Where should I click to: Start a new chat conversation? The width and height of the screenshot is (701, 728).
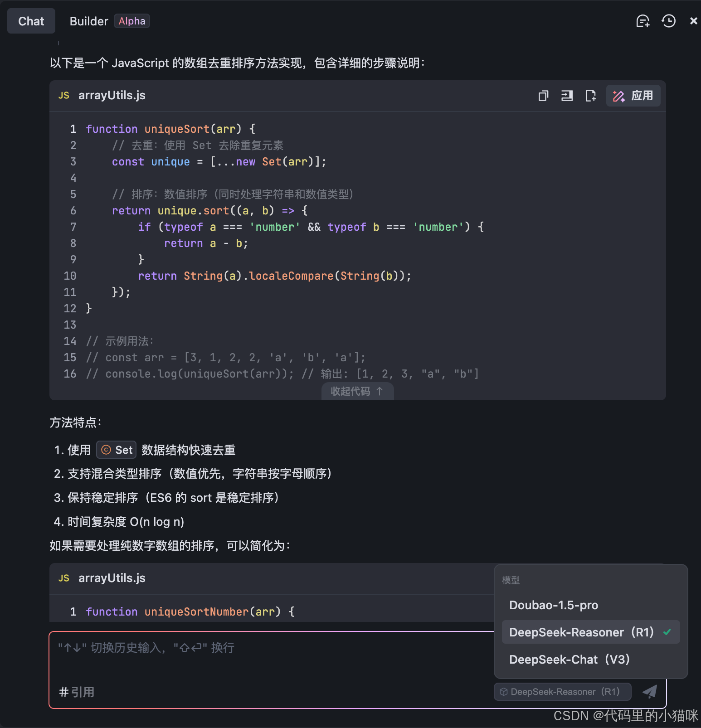click(643, 21)
